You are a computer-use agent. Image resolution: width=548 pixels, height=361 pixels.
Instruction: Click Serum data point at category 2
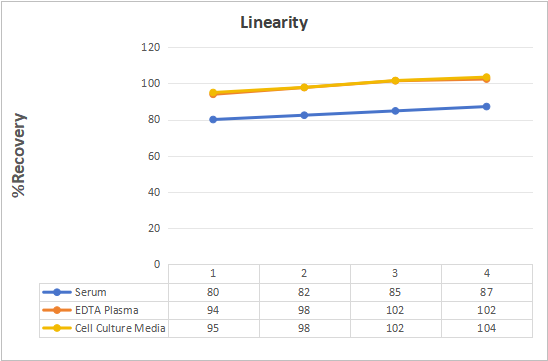click(x=304, y=115)
